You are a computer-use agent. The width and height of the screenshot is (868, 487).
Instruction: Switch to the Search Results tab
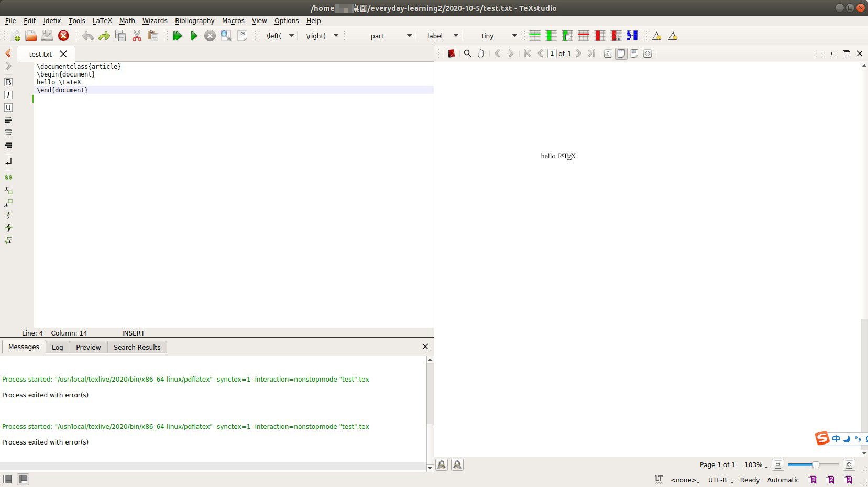(137, 347)
